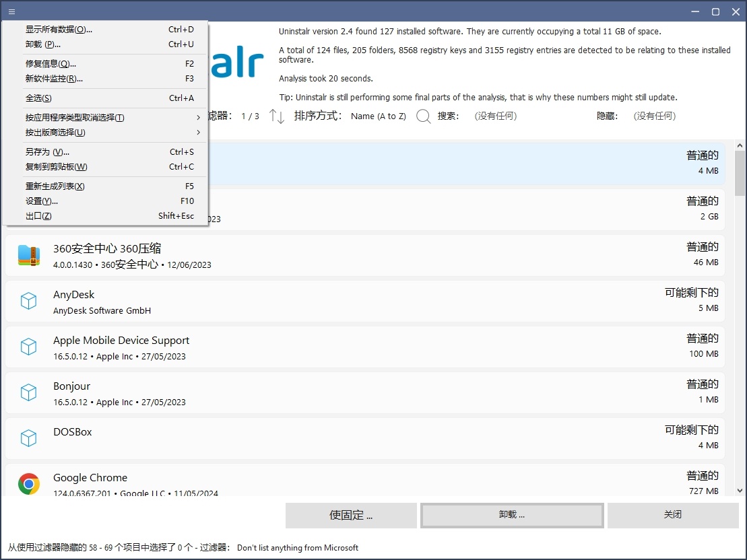Click the Apple Mobile Device Support icon

click(x=28, y=347)
